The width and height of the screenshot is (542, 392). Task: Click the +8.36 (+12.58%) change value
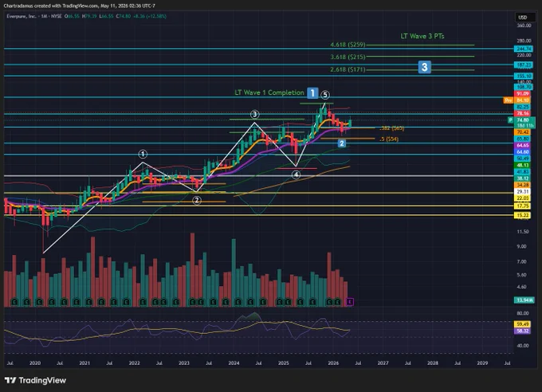(x=150, y=16)
